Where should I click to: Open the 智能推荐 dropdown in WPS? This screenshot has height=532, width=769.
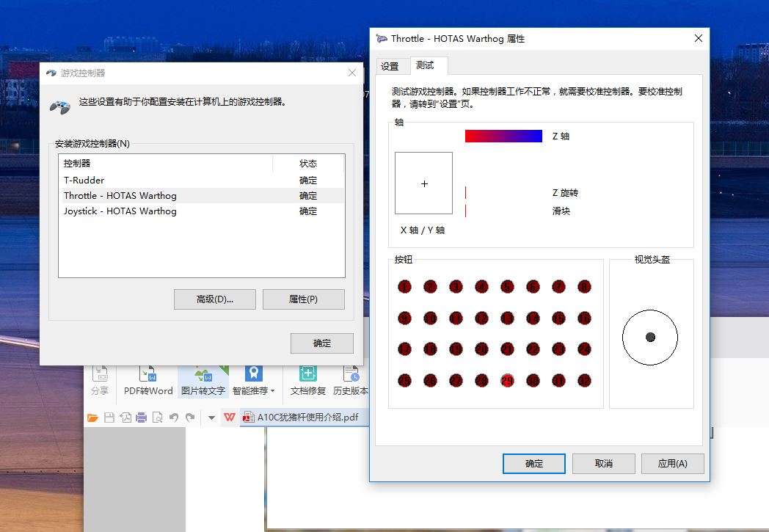[254, 380]
